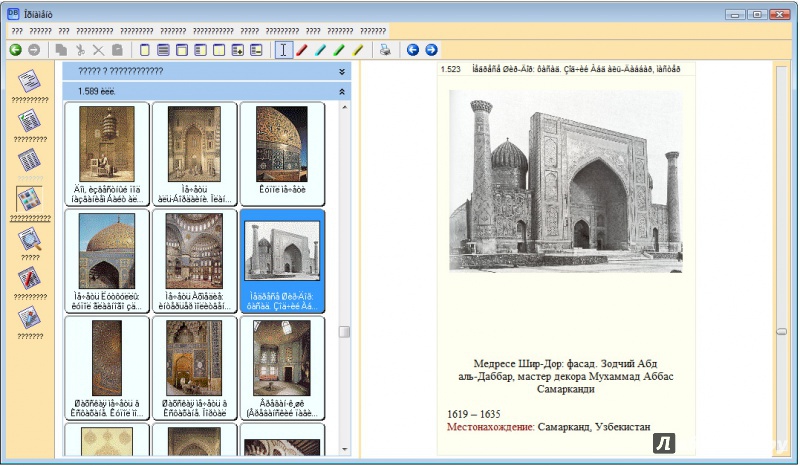
Task: Open the checklist sidebar section
Action: click(30, 120)
